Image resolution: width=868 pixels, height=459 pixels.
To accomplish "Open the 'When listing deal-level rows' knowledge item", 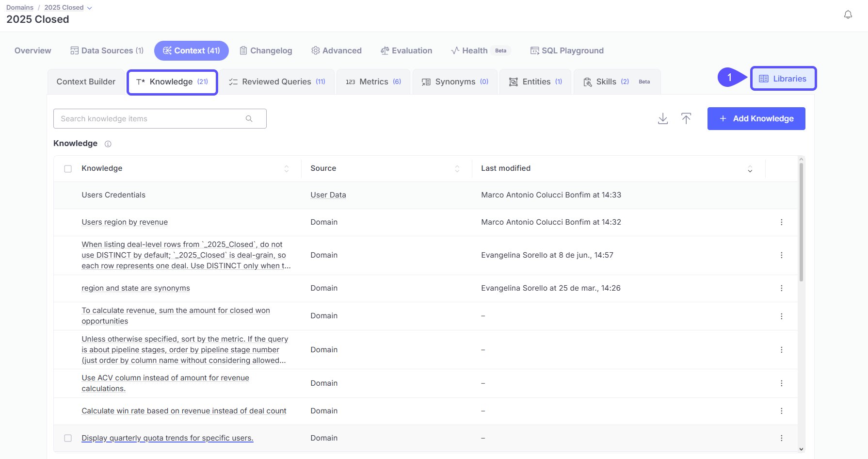I will pos(186,255).
